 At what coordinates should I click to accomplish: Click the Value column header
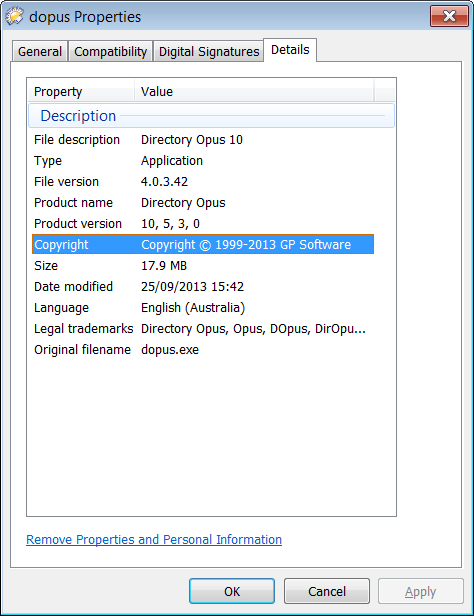[254, 92]
